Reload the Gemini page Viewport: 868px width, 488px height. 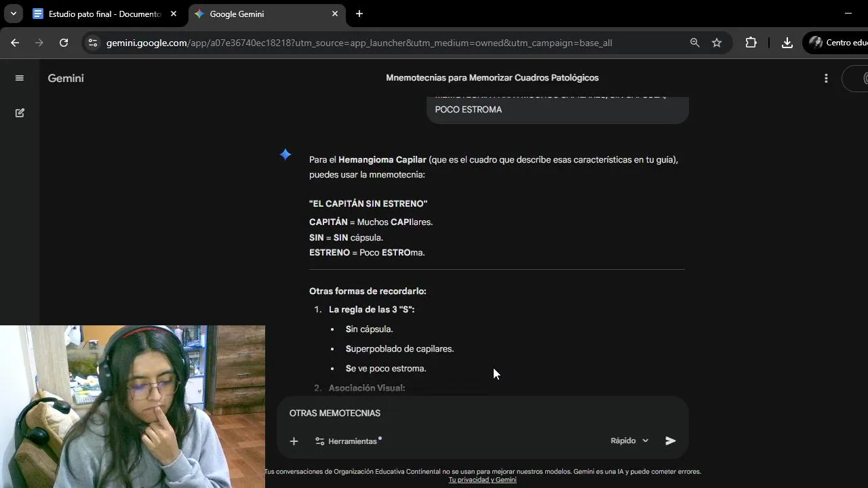pyautogui.click(x=64, y=43)
